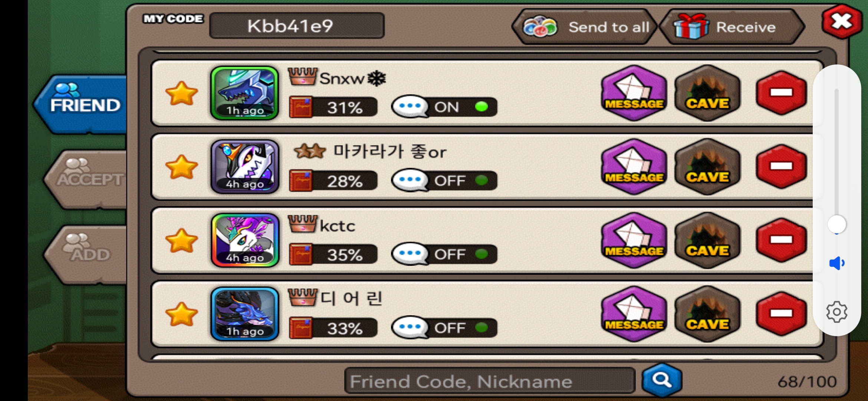This screenshot has width=868, height=401.
Task: Visit CAVE of friend kctc
Action: [707, 240]
